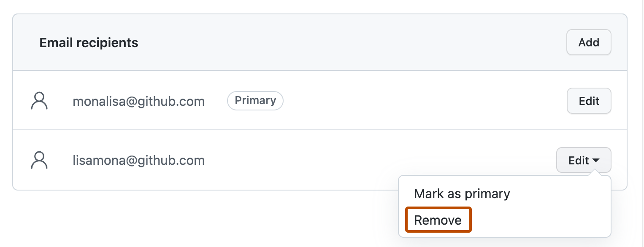Screen dimensions: 644x247
Task: Click the avatar icon in the second recipient row
Action: pos(39,160)
